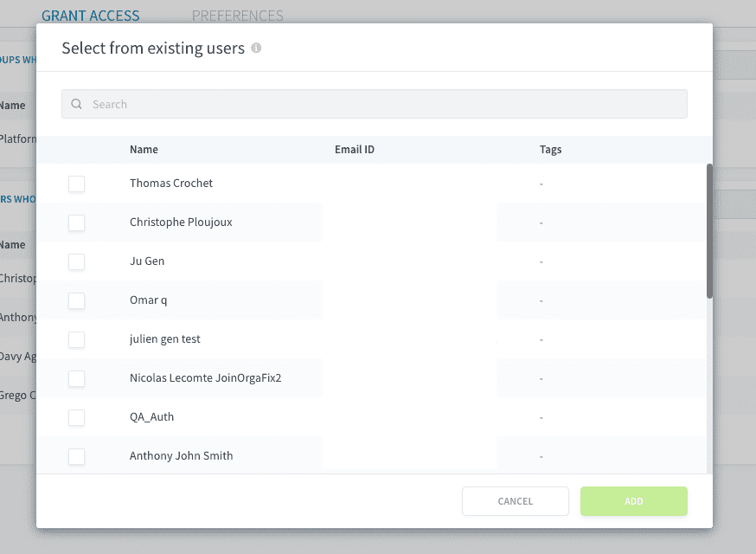Click the Select from existing users title
This screenshot has width=756, height=554.
click(x=153, y=48)
